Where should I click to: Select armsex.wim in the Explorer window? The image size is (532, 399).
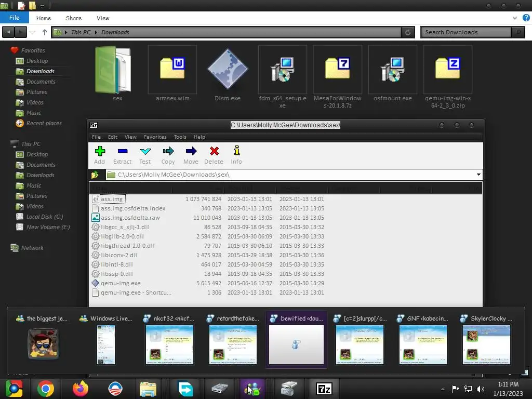coord(172,73)
